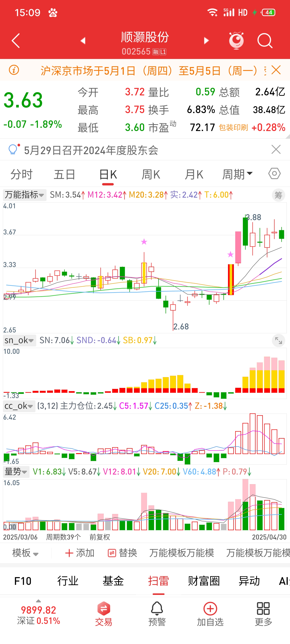This screenshot has width=290, height=644.
Task: Expand the Shenzhen index ticker arrow
Action: 38,601
